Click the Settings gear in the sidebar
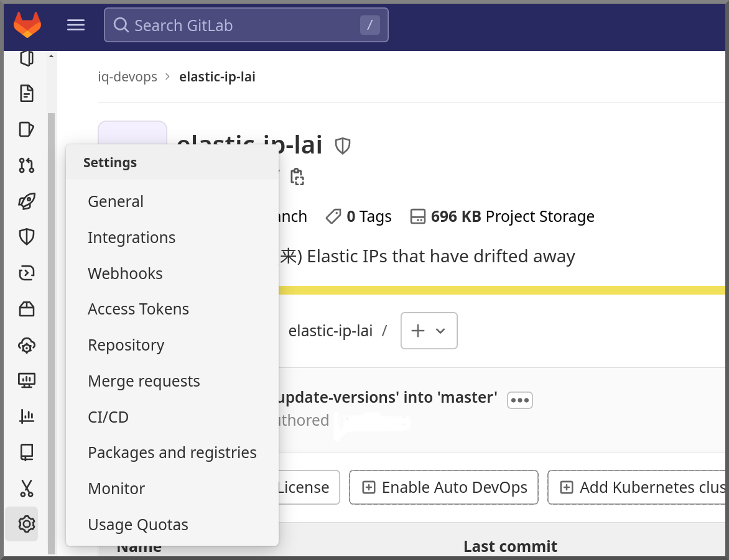Image resolution: width=729 pixels, height=560 pixels. 27,524
